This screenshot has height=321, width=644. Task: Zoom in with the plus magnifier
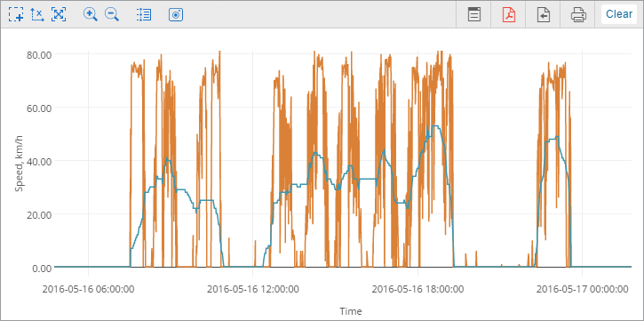pos(91,14)
